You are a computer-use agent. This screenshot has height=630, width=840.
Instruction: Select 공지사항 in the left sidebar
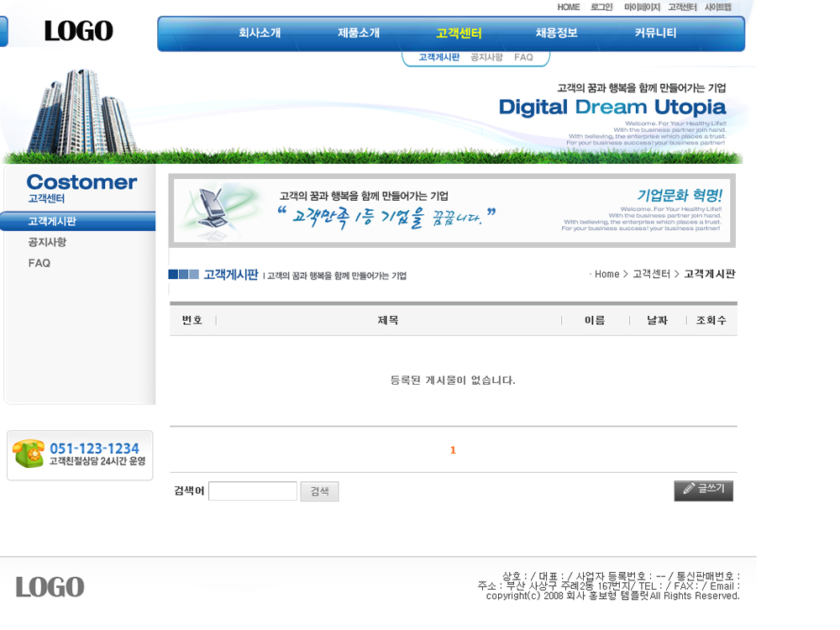pyautogui.click(x=47, y=242)
